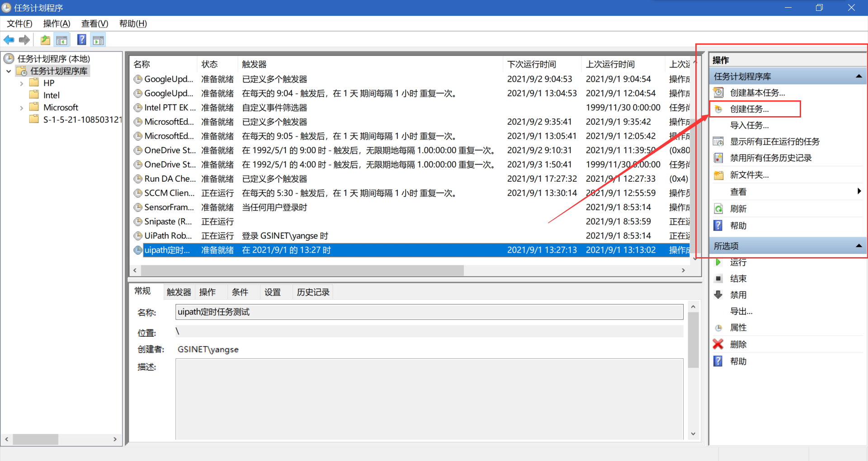Image resolution: width=868 pixels, height=461 pixels.
Task: Click 导出 under 所选项
Action: 741,311
